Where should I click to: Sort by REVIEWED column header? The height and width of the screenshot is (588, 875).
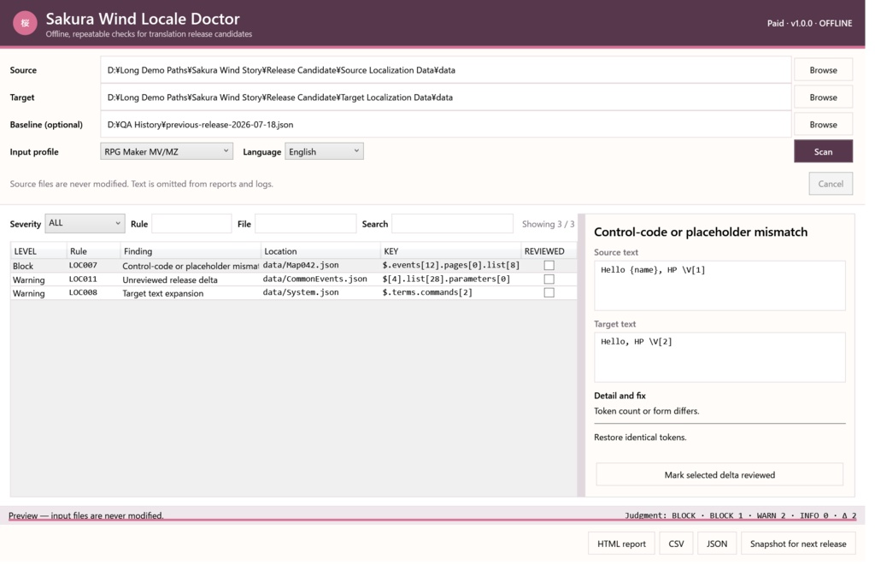[549, 251]
